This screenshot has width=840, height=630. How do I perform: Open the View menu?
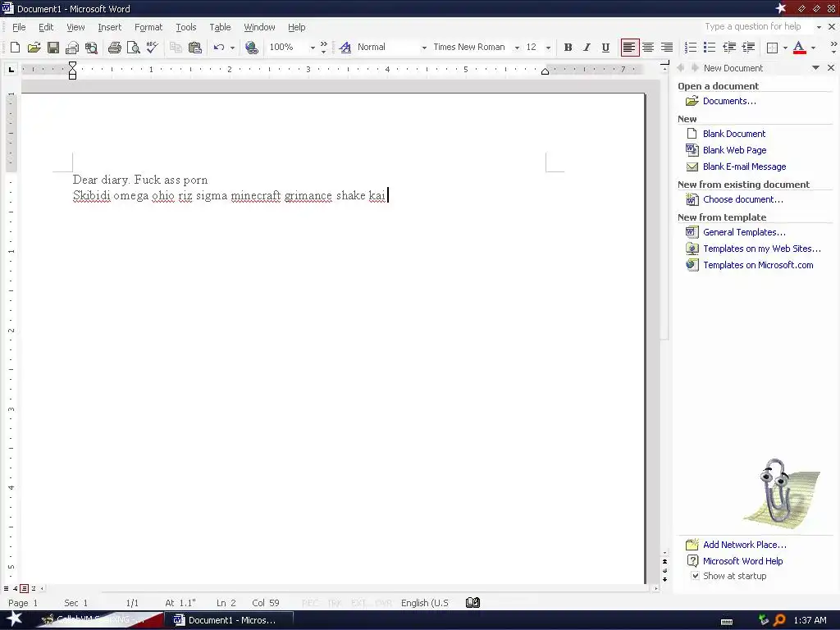pos(75,27)
